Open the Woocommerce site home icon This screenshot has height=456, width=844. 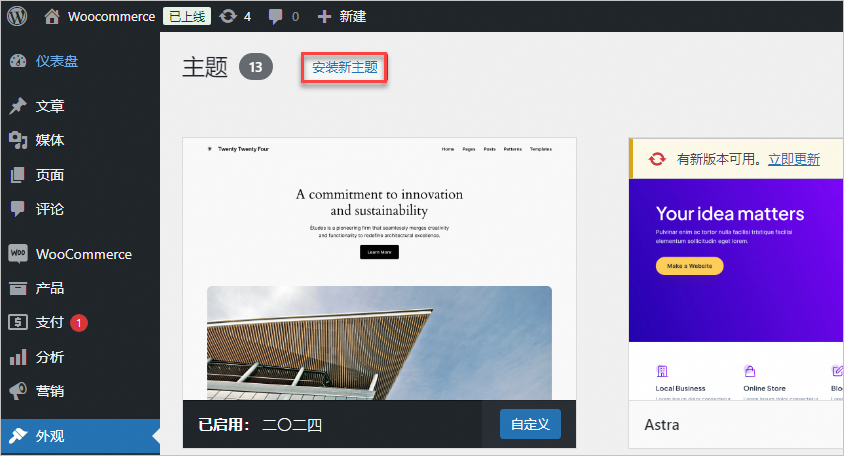point(52,16)
